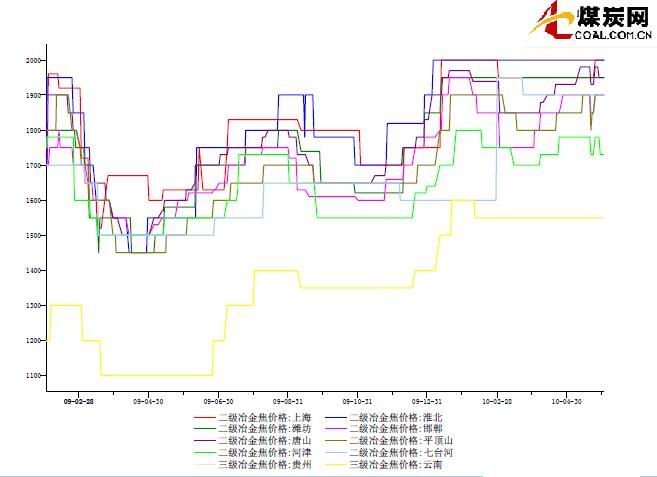Image resolution: width=657 pixels, height=477 pixels.
Task: Click the 贵州 legend label
Action: coord(264,464)
